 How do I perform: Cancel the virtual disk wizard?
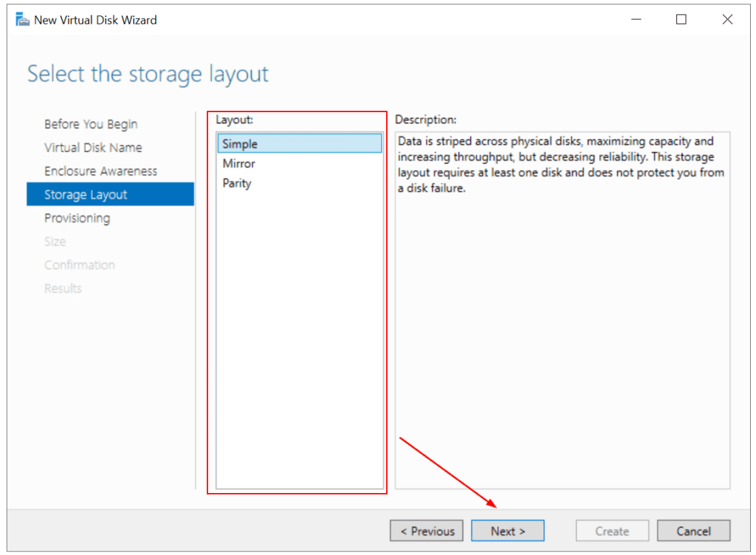693,531
